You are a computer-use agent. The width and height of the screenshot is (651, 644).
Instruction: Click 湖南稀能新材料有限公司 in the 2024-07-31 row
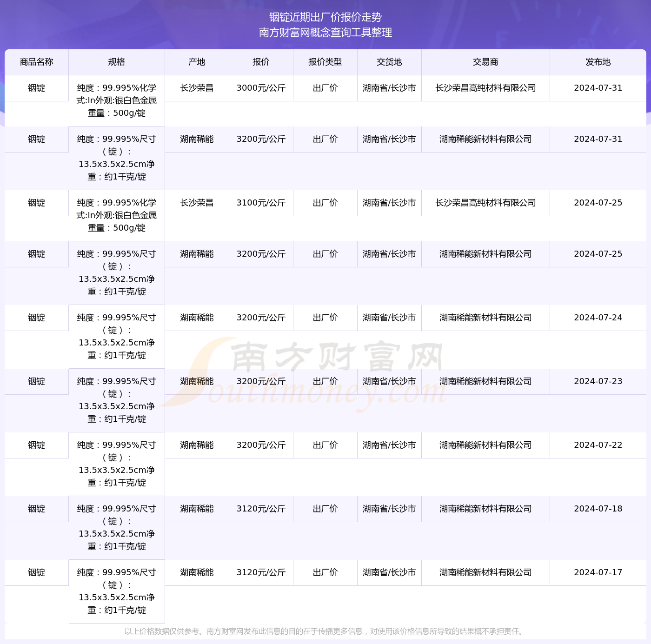coord(486,139)
